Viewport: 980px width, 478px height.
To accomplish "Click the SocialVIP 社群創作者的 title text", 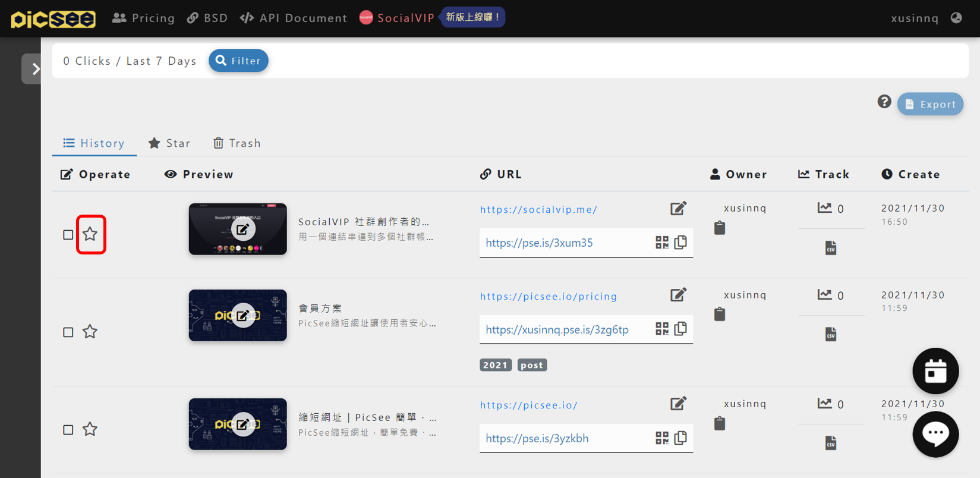I will (364, 222).
